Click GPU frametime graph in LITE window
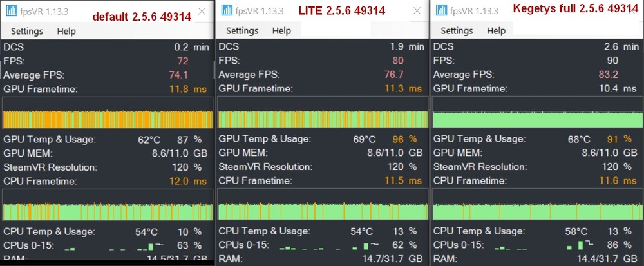This screenshot has width=644, height=266. click(x=321, y=119)
